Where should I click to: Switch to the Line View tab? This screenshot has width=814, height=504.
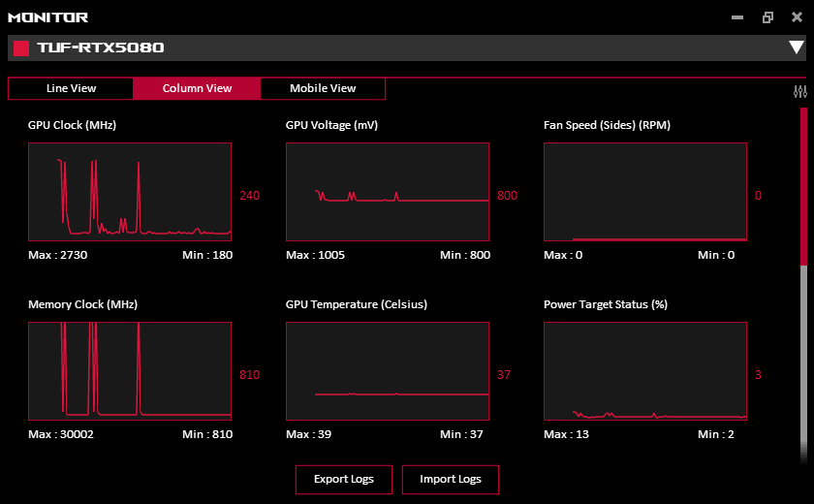tap(71, 88)
